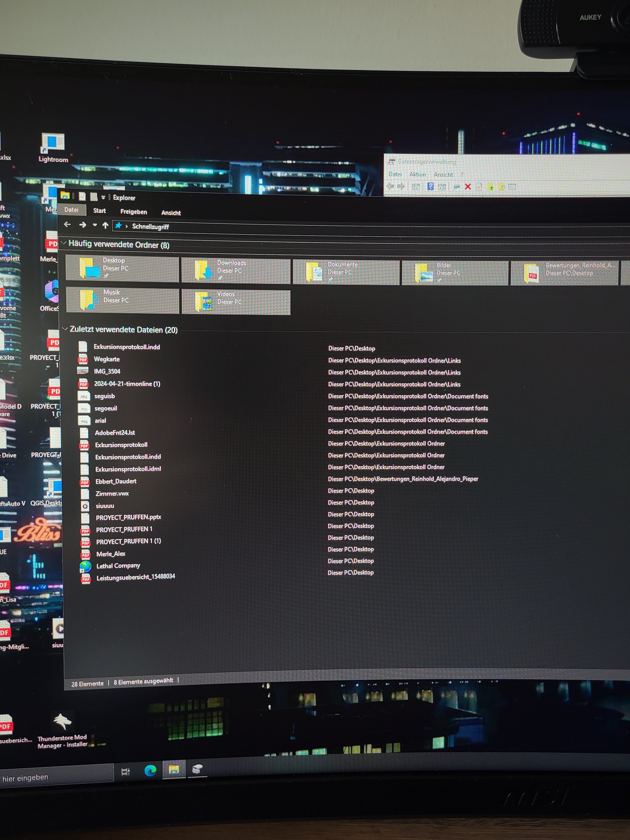Click the properties icon in Explorer title bar
The width and height of the screenshot is (630, 840).
82,196
